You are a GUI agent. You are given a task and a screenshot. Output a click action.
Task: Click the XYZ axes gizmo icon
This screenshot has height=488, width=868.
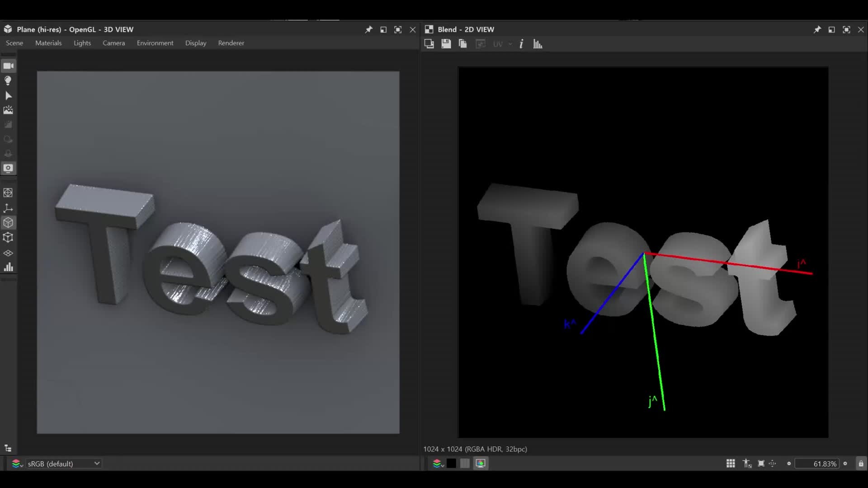point(8,208)
